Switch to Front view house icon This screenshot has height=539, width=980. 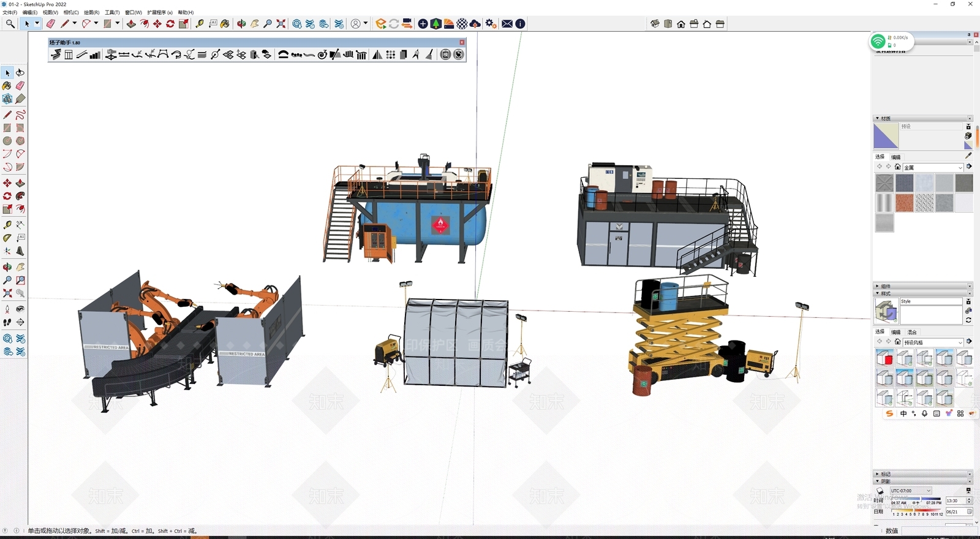(x=681, y=24)
